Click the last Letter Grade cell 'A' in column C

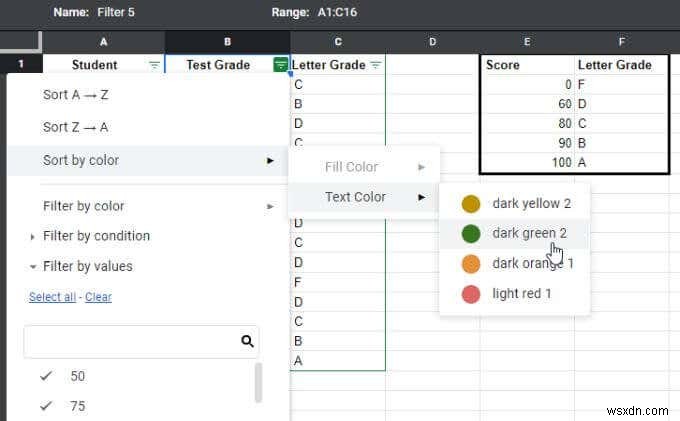338,361
